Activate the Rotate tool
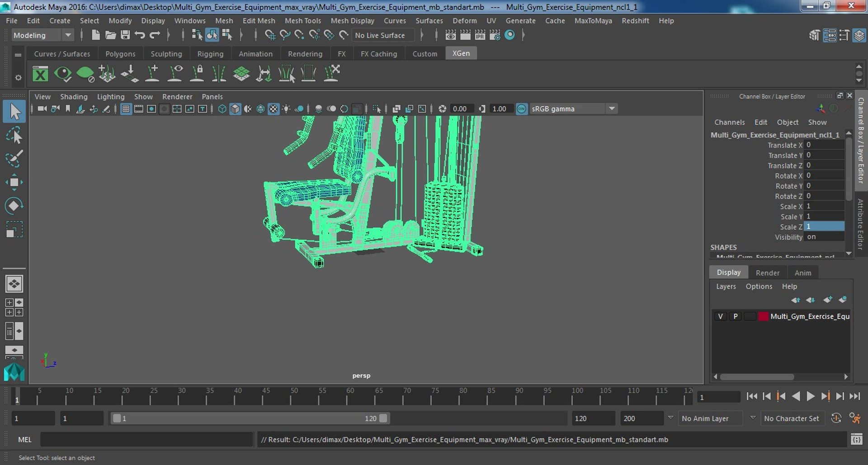The width and height of the screenshot is (868, 465). pyautogui.click(x=14, y=206)
